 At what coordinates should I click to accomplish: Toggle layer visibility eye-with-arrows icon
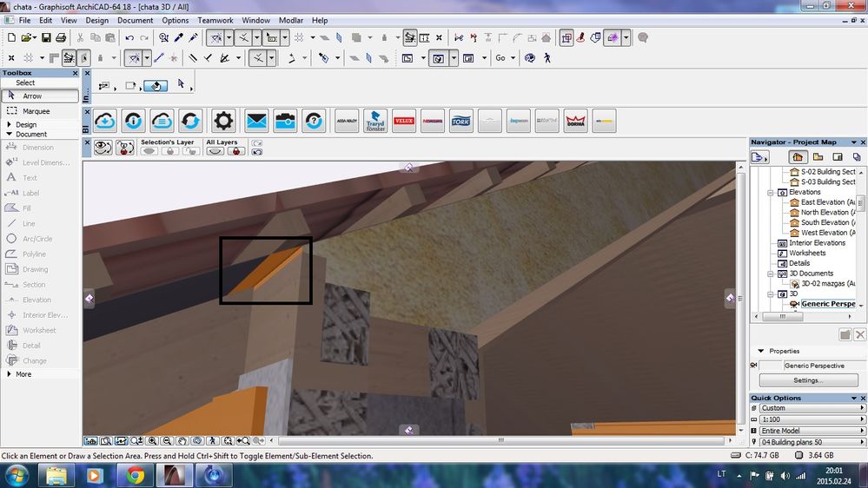(x=103, y=147)
